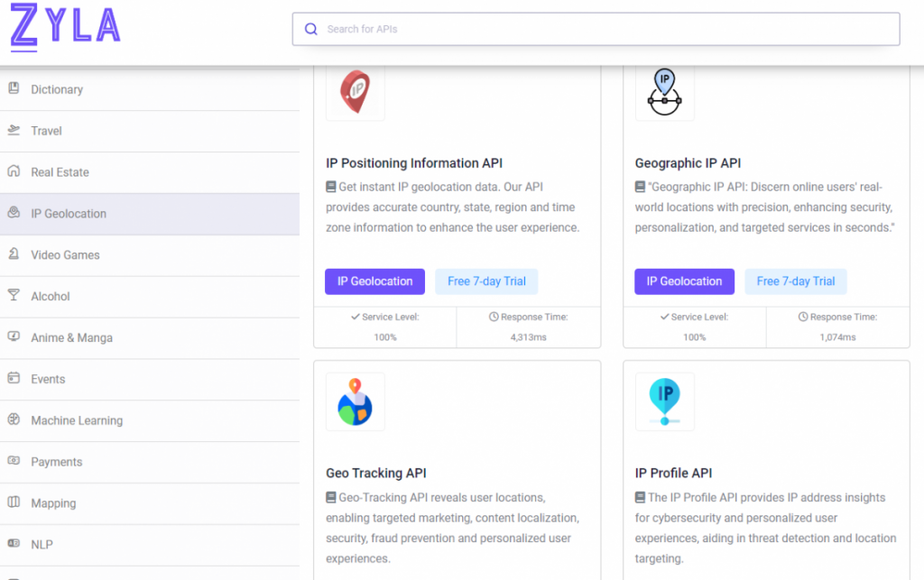This screenshot has height=580, width=924.
Task: Click the book icon beside IP Profile description
Action: pos(640,498)
